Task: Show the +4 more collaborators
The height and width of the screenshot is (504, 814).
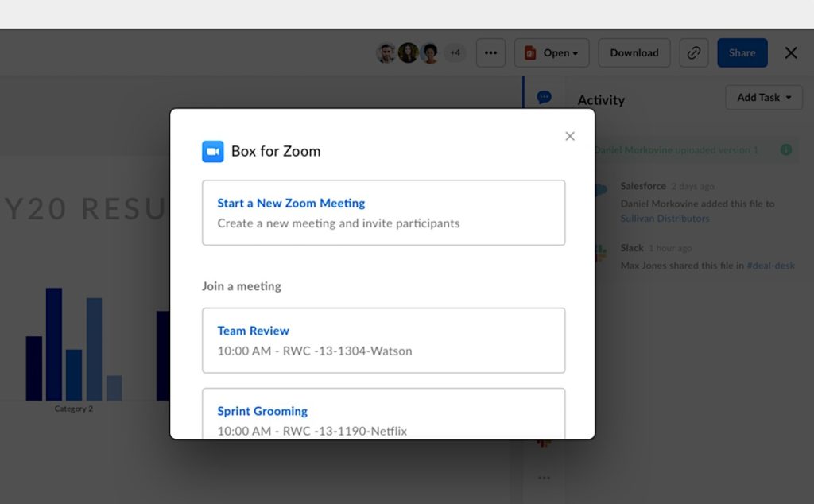Action: (455, 53)
